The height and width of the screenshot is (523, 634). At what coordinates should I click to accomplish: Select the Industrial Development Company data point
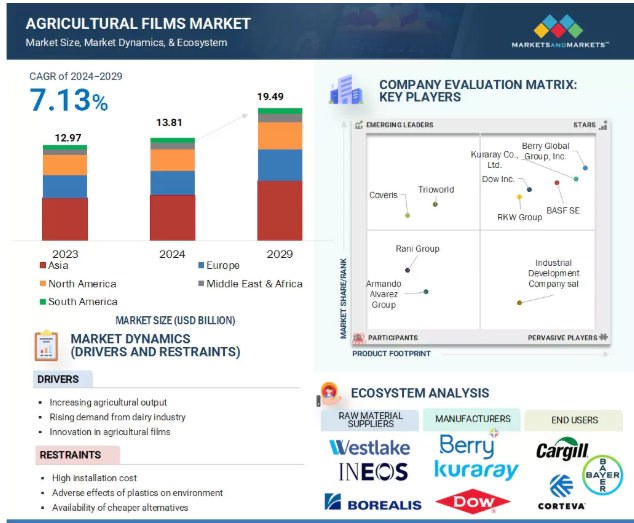(x=520, y=303)
